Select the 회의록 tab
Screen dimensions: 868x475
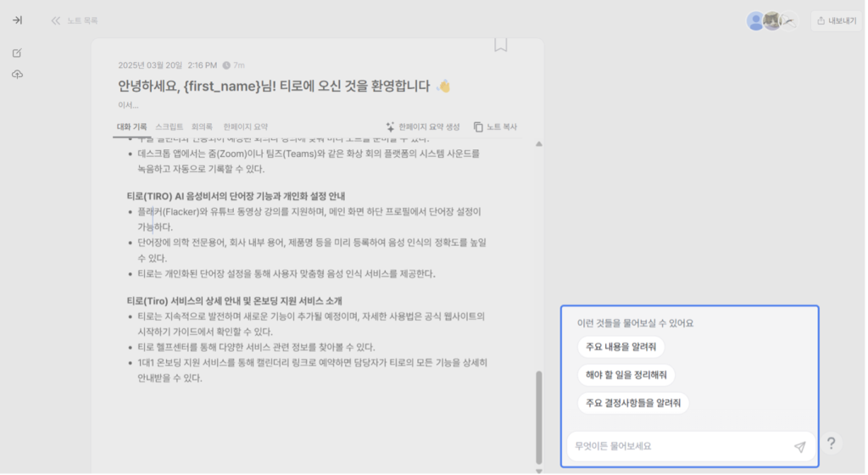[202, 126]
